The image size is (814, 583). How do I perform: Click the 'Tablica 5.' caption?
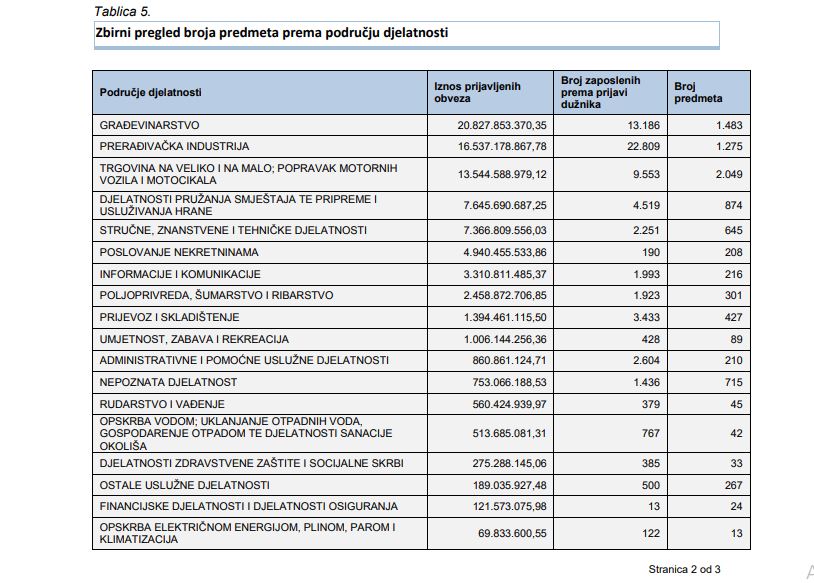(x=121, y=11)
